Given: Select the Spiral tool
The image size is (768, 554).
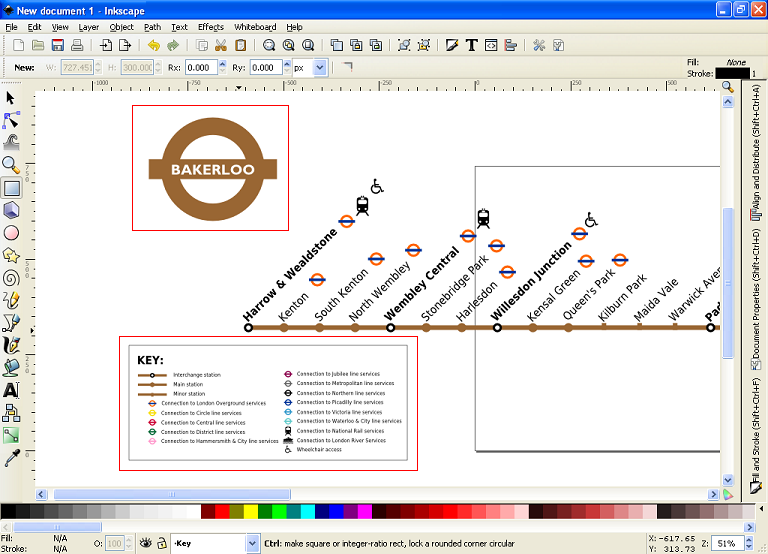Looking at the screenshot, I should point(11,278).
